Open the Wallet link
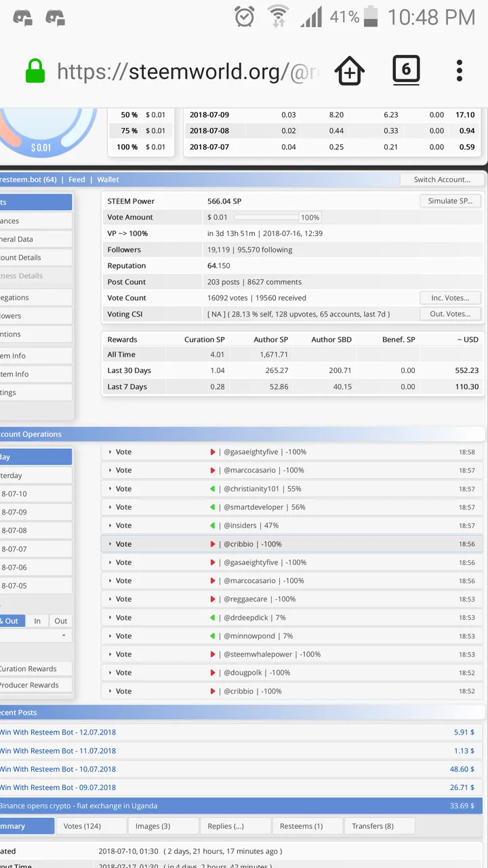 point(108,180)
